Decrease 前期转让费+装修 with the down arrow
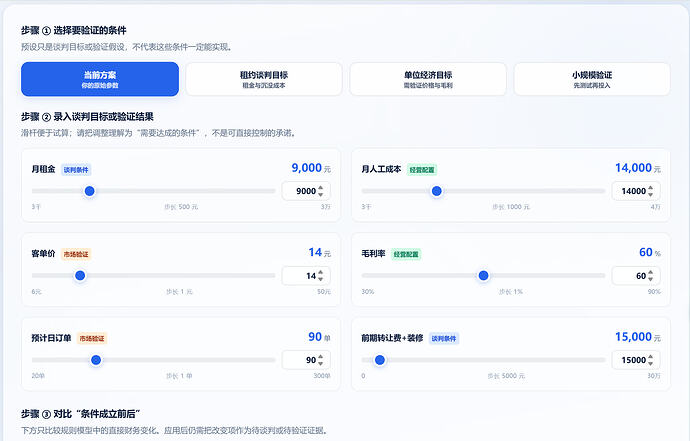Viewport: 690px width, 441px height. (650, 364)
